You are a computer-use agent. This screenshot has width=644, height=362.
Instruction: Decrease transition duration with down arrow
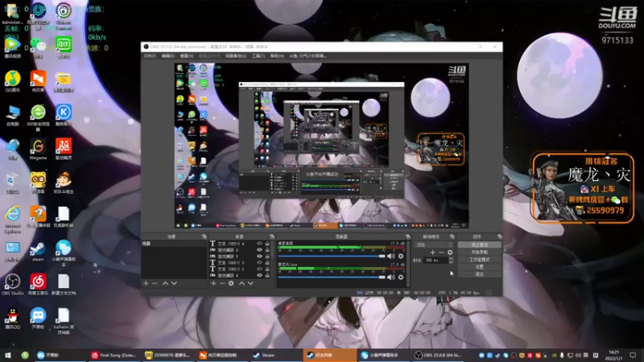point(451,262)
